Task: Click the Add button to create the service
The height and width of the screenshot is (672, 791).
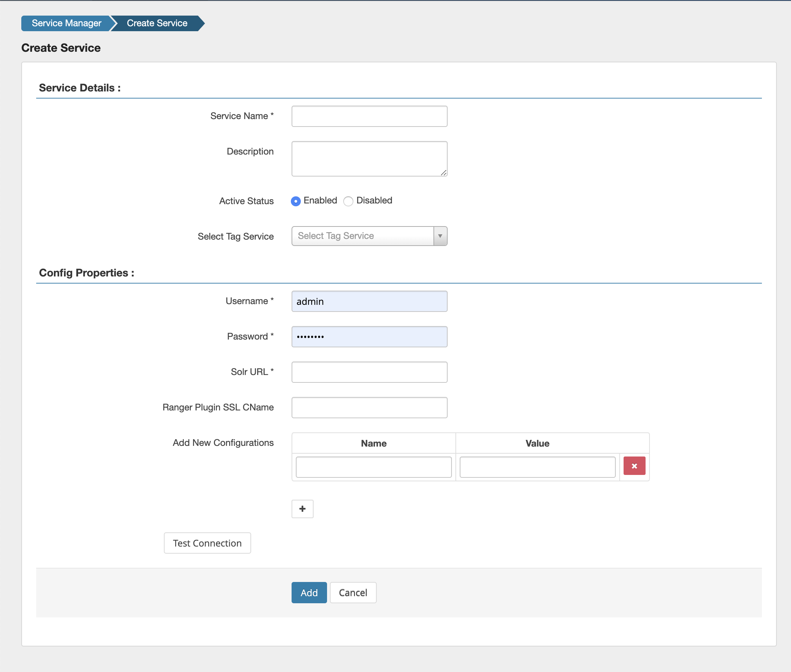Action: (309, 592)
